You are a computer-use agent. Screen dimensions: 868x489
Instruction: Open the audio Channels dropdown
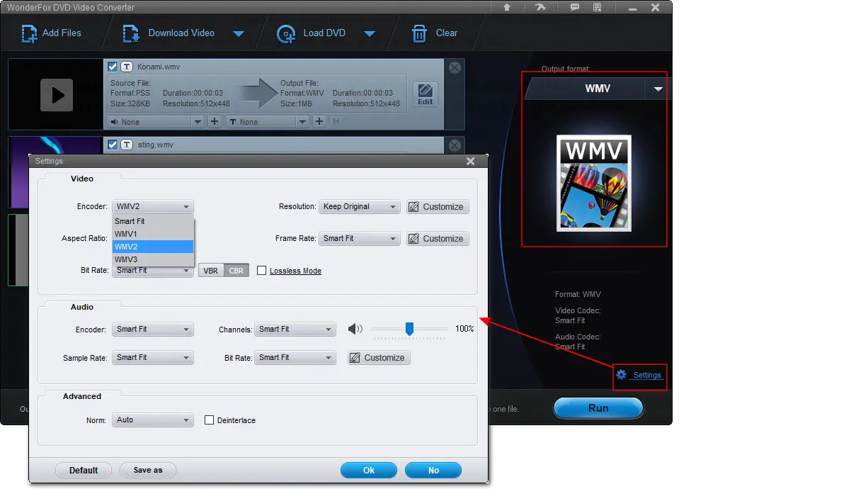295,330
